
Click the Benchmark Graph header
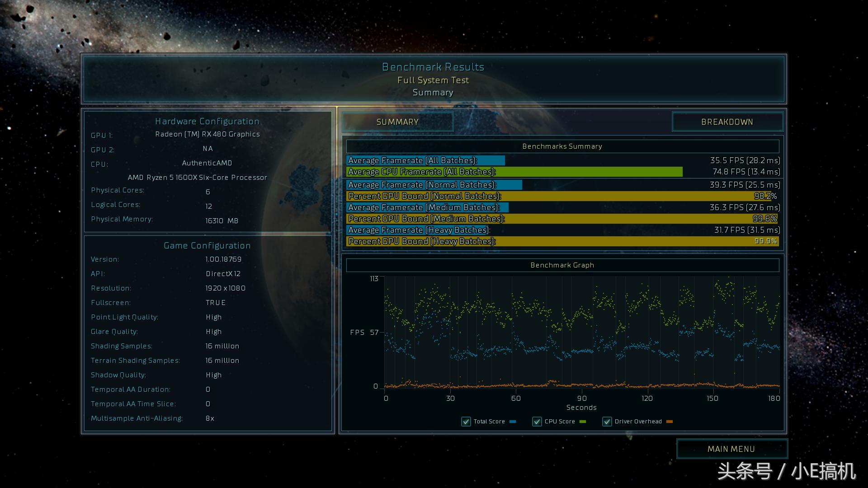tap(562, 265)
